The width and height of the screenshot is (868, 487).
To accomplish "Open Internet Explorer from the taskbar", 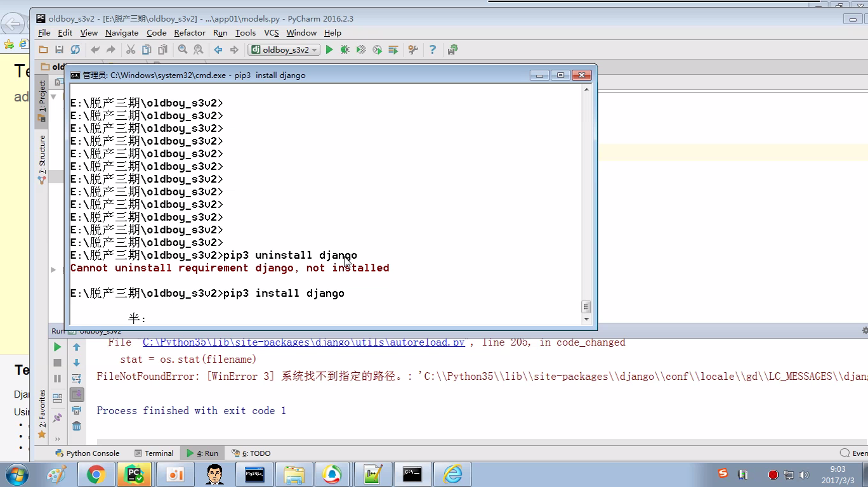I will click(452, 474).
